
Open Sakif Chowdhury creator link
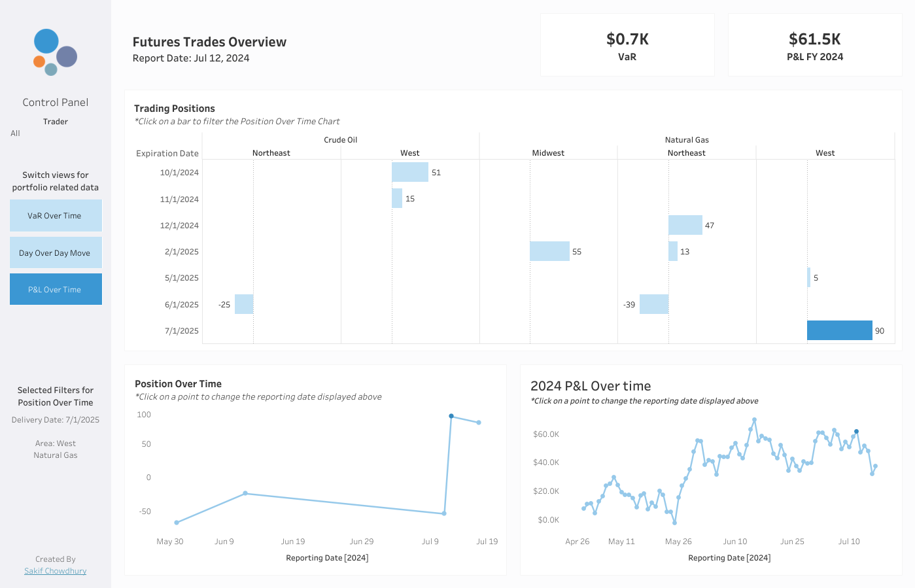(56, 571)
